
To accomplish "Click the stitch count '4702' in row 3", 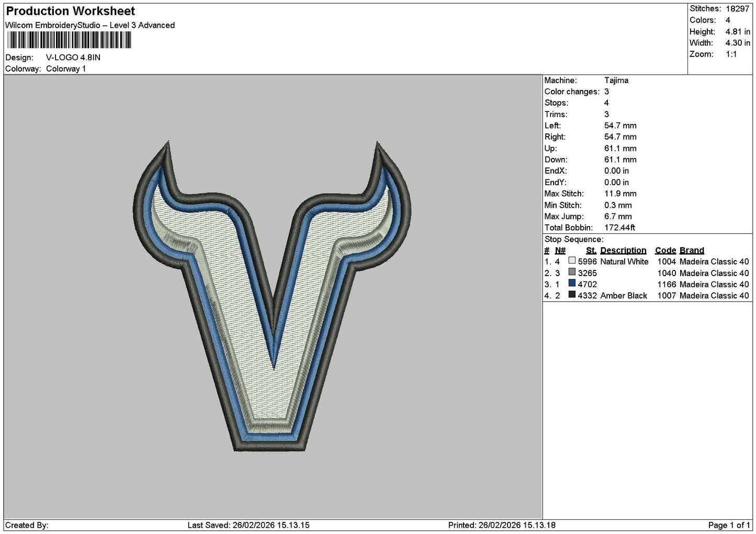I will point(587,285).
